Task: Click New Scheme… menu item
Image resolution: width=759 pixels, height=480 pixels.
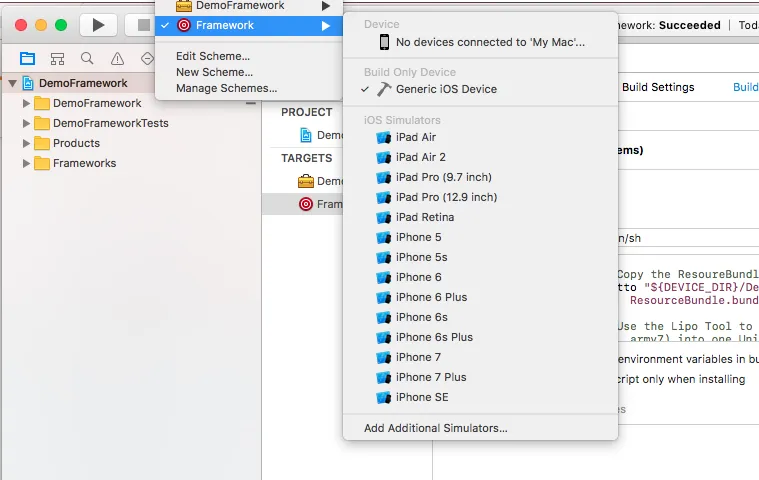Action: coord(214,72)
